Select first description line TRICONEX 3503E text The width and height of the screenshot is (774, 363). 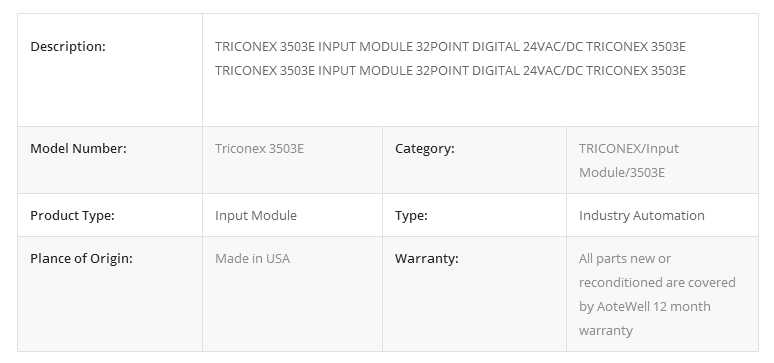(450, 46)
